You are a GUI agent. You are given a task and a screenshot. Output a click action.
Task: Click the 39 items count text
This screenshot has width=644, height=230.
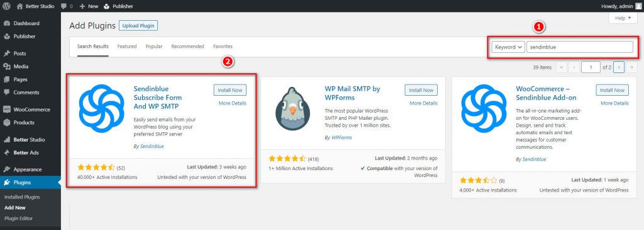click(x=542, y=67)
